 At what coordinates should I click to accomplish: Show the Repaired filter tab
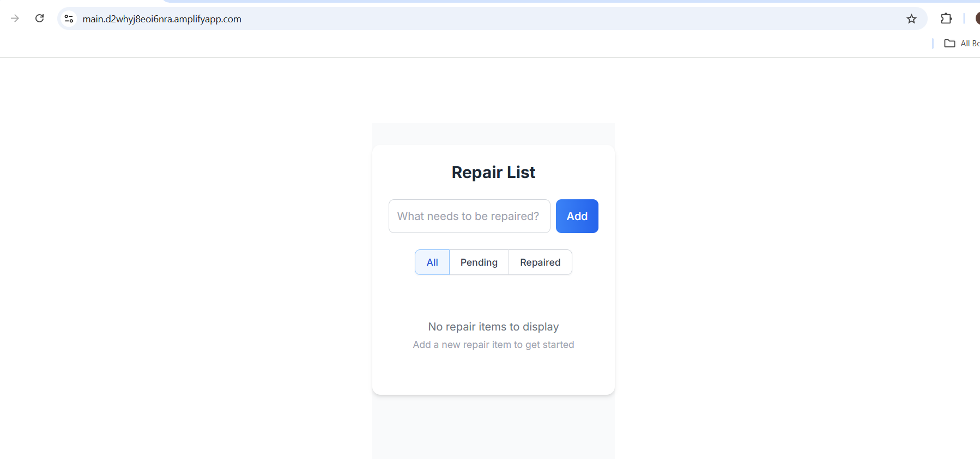click(540, 262)
